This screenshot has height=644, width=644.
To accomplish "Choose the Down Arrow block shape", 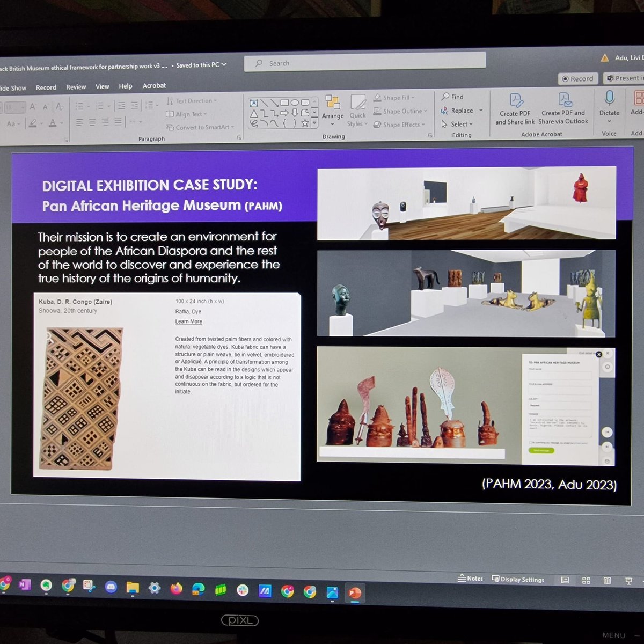I will click(295, 113).
